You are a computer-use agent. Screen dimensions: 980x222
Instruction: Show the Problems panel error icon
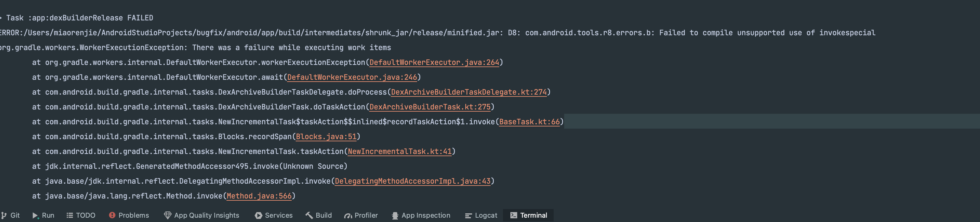tap(112, 216)
